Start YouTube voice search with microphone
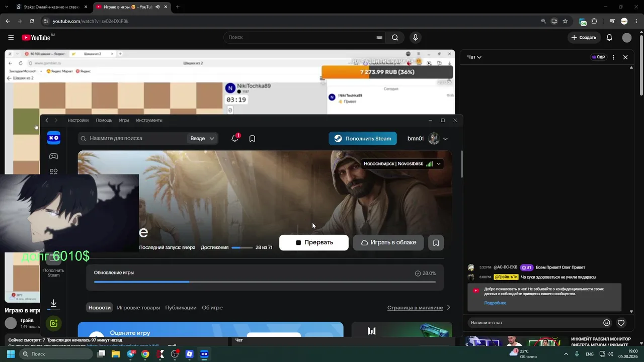The width and height of the screenshot is (644, 362). [416, 37]
